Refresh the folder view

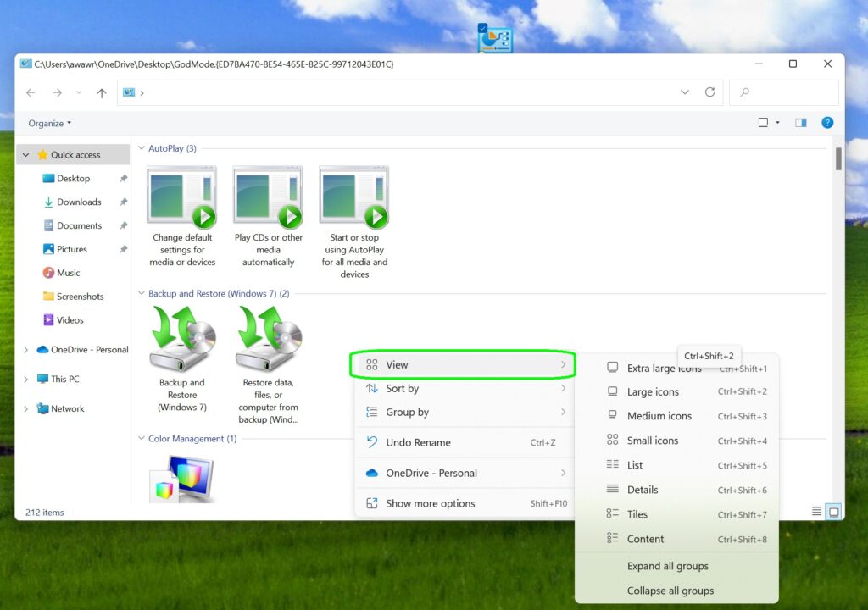[709, 91]
